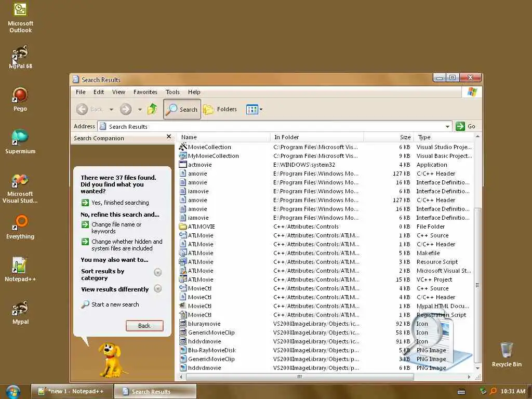Select the GenericMovieClip Icon file
The height and width of the screenshot is (399, 532).
(x=211, y=332)
